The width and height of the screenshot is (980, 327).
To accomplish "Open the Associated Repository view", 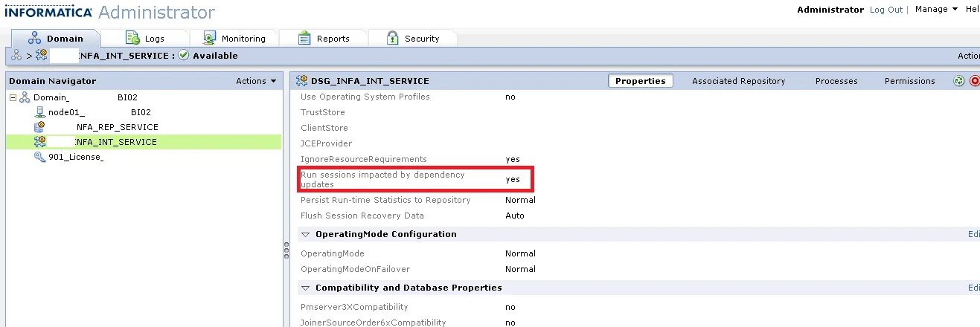I will pyautogui.click(x=738, y=81).
